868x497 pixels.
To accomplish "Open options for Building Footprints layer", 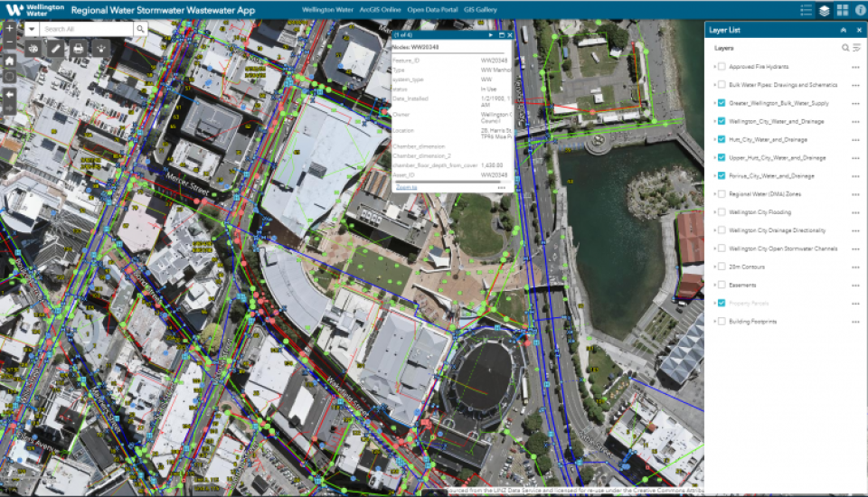I will 856,322.
